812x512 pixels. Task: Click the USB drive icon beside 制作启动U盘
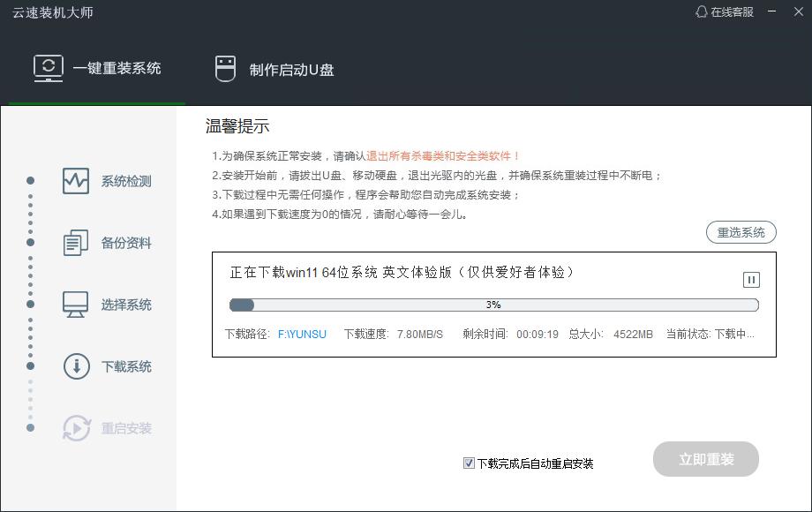223,67
